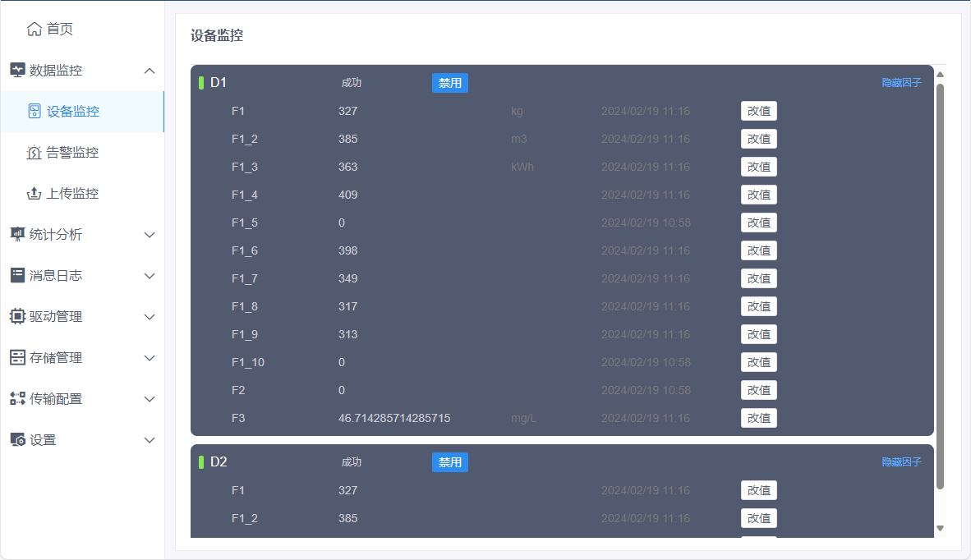Click 改值 for factor F1_5
The height and width of the screenshot is (560, 971).
tap(758, 223)
